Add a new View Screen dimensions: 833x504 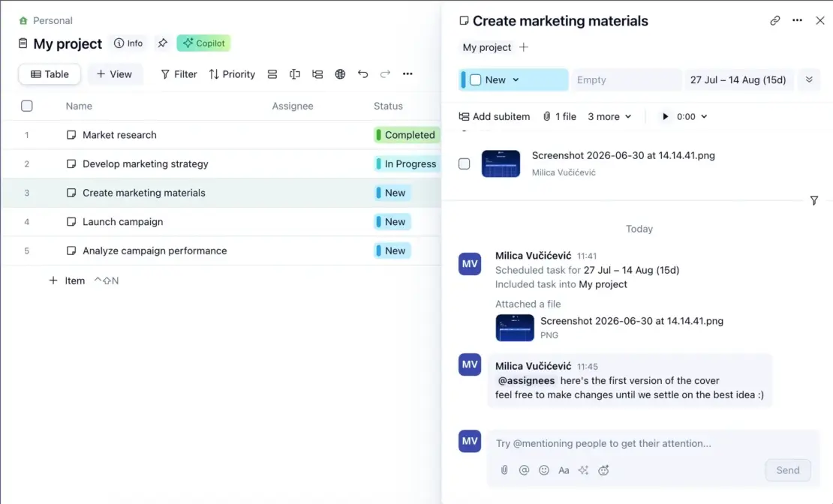click(x=114, y=74)
